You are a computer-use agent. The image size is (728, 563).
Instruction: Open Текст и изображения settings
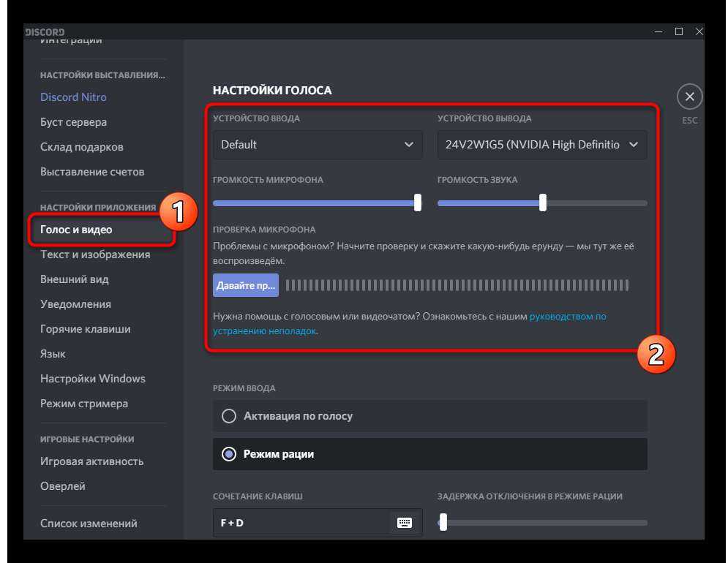[x=95, y=254]
